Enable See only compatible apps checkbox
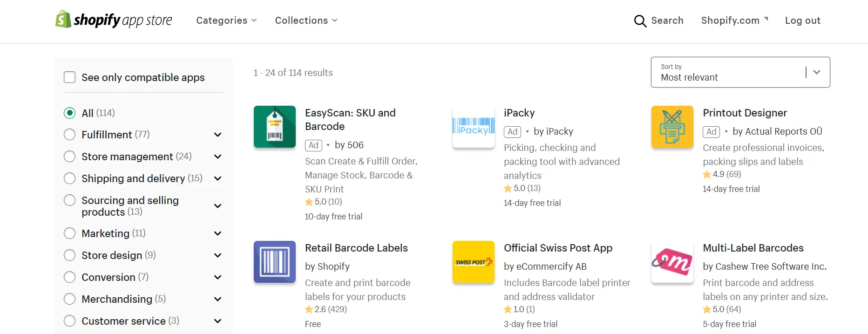The image size is (868, 334). pyautogui.click(x=70, y=77)
